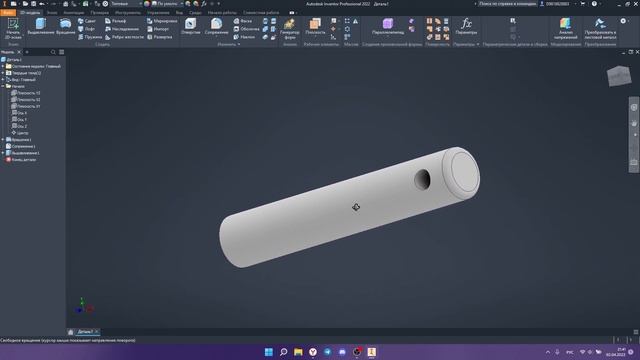
Task: Select the Import (Импорт) tool
Action: 158,29
